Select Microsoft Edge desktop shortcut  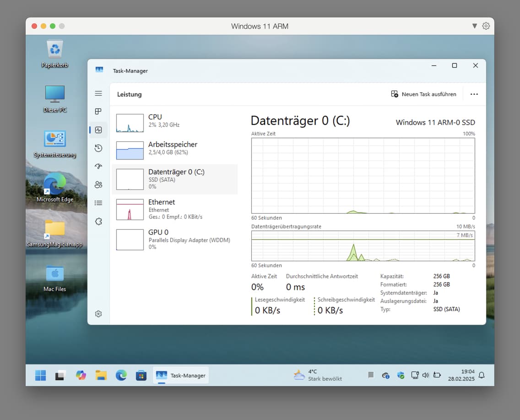pos(55,188)
